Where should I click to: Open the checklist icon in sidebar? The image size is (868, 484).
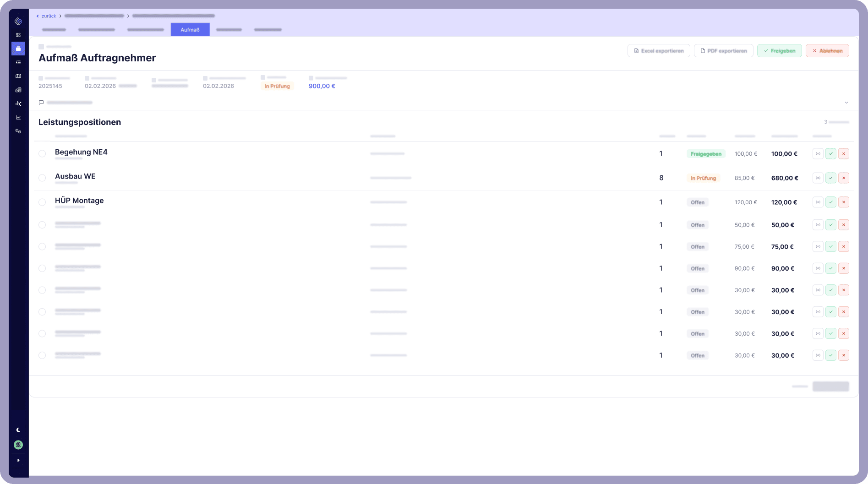tap(18, 62)
